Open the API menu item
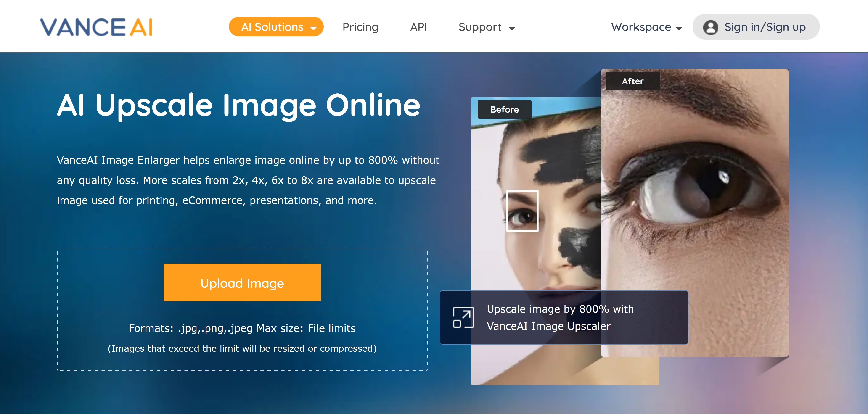The width and height of the screenshot is (868, 414). (418, 27)
